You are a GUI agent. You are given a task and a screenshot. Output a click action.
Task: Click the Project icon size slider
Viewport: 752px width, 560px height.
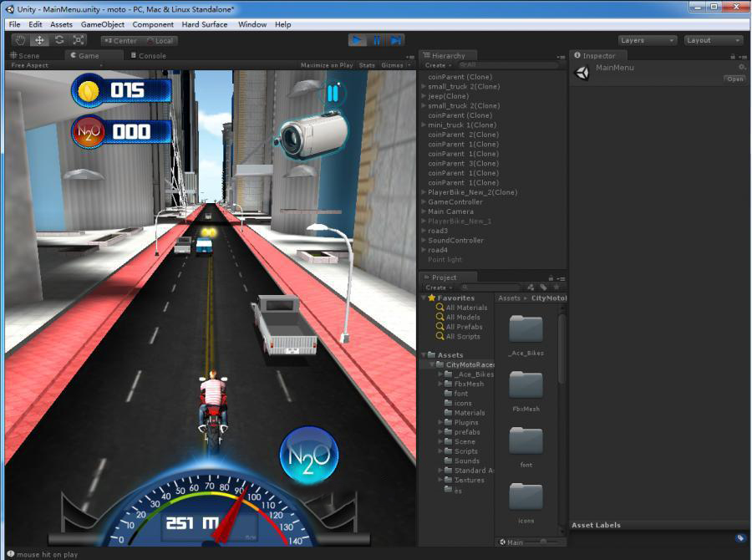click(x=541, y=542)
